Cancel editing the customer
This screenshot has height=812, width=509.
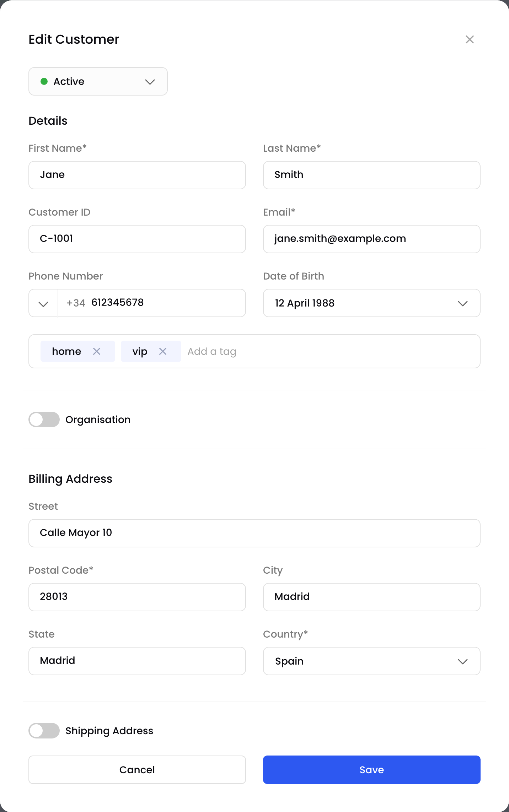coord(137,770)
